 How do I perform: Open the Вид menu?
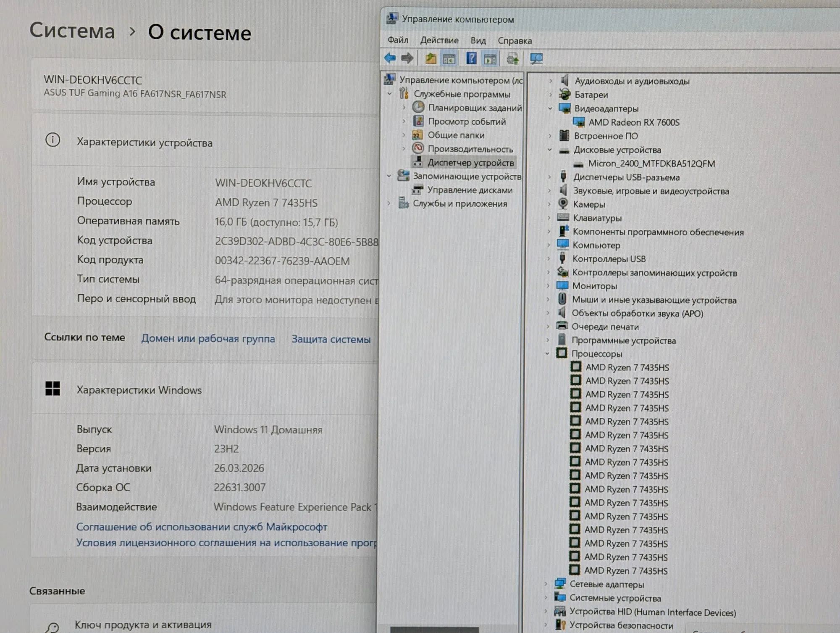coord(478,40)
